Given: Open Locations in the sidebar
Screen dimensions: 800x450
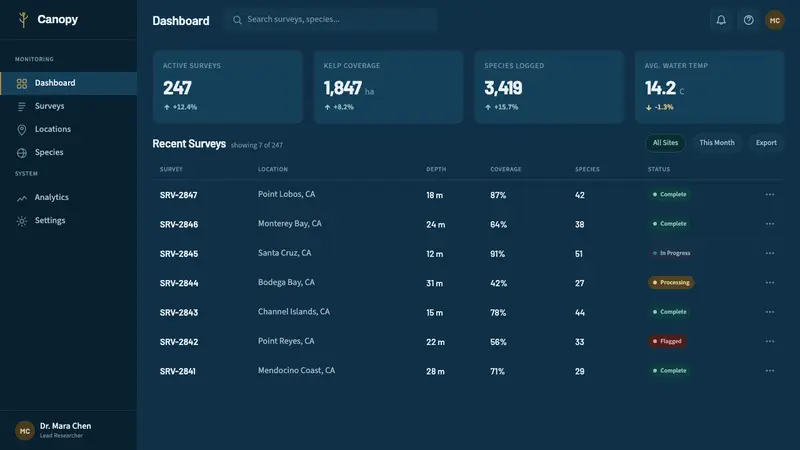Looking at the screenshot, I should pos(68,129).
